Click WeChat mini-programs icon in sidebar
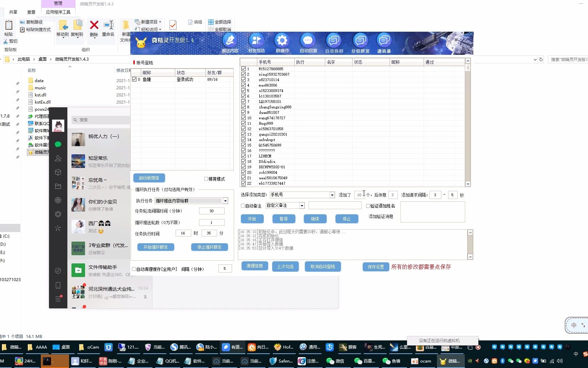The height and width of the screenshot is (368, 588). pyautogui.click(x=58, y=214)
